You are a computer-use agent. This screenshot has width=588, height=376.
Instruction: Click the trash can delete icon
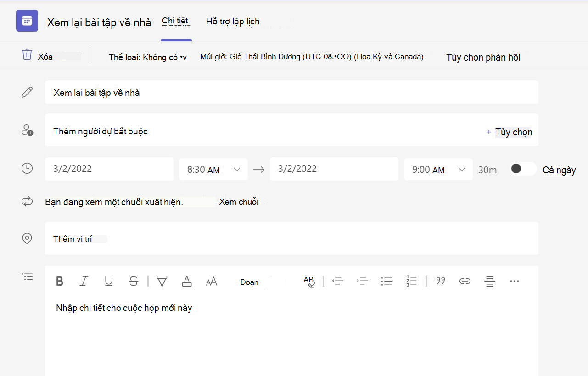tap(27, 55)
